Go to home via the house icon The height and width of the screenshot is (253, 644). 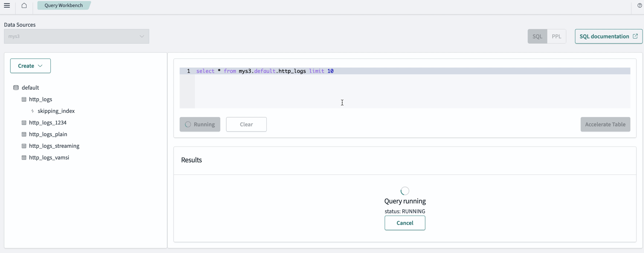pos(24,5)
